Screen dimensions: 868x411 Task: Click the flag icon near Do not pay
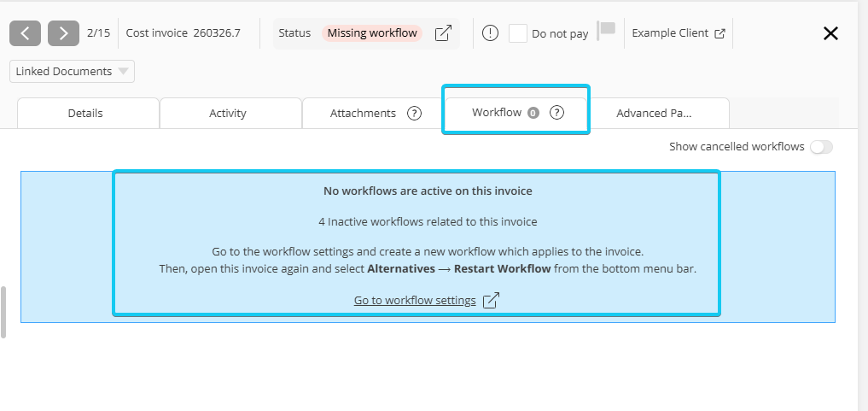[606, 31]
